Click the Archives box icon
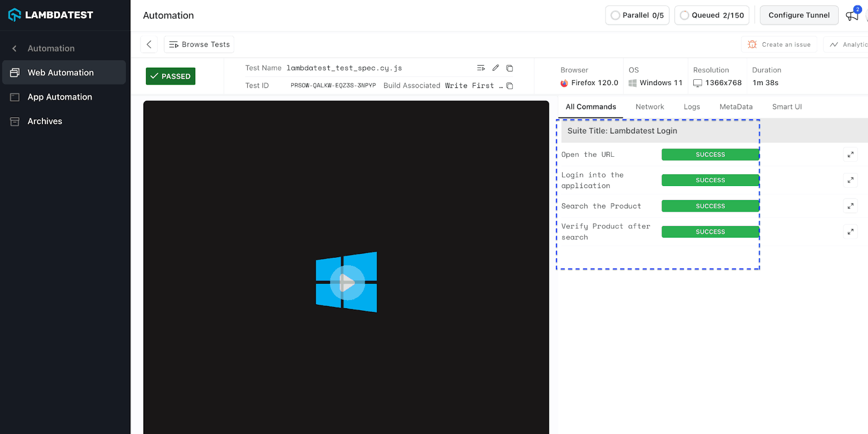868x434 pixels. tap(15, 122)
